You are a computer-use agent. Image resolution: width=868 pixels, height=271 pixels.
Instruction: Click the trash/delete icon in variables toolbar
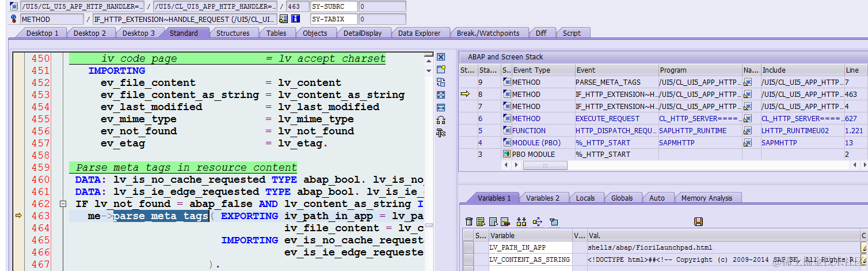point(469,221)
